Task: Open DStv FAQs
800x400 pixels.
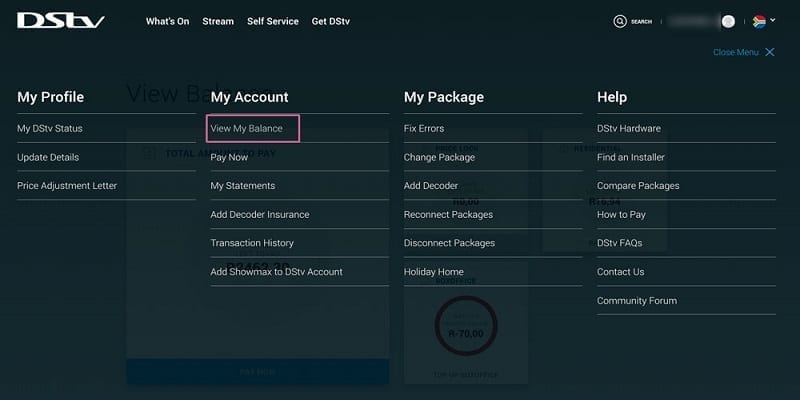Action: pos(620,243)
